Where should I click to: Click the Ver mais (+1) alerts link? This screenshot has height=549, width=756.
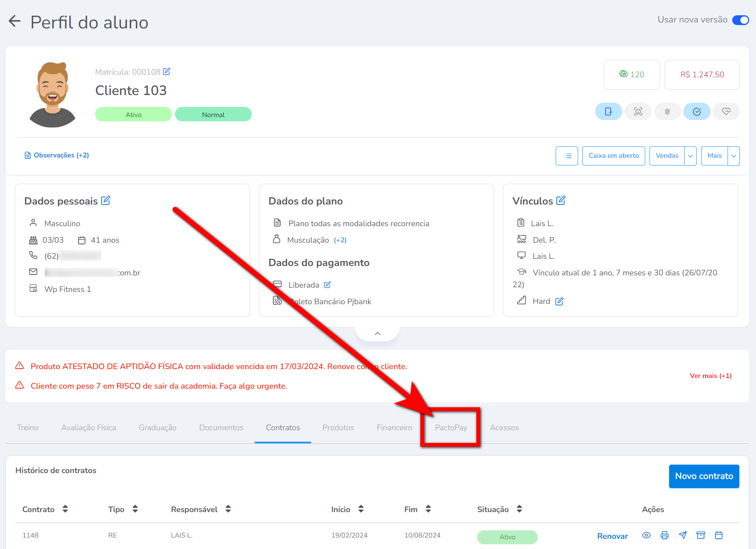[x=711, y=376]
